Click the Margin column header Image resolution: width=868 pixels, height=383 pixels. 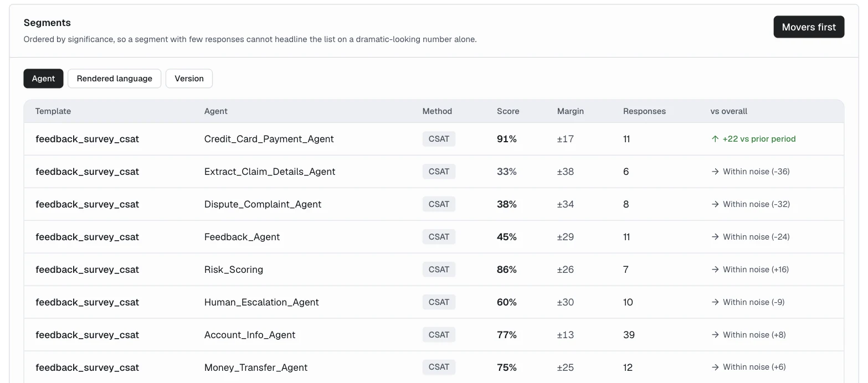[x=571, y=111]
